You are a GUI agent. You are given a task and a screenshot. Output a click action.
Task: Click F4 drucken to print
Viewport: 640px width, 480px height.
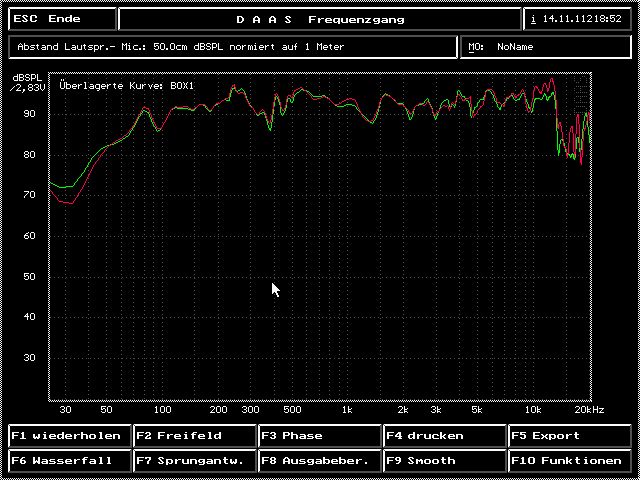point(444,436)
